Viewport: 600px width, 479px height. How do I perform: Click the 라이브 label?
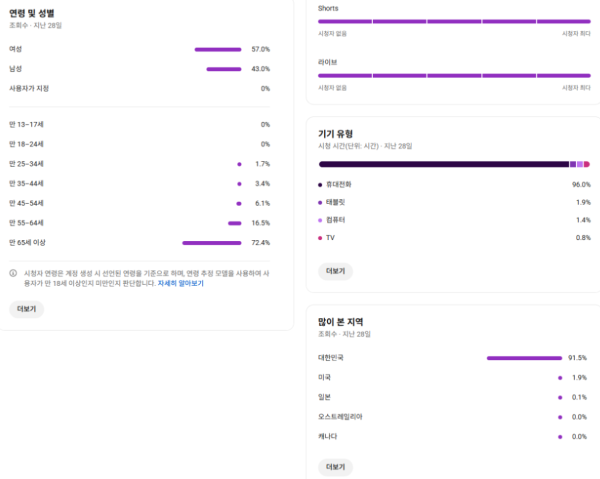tap(328, 62)
